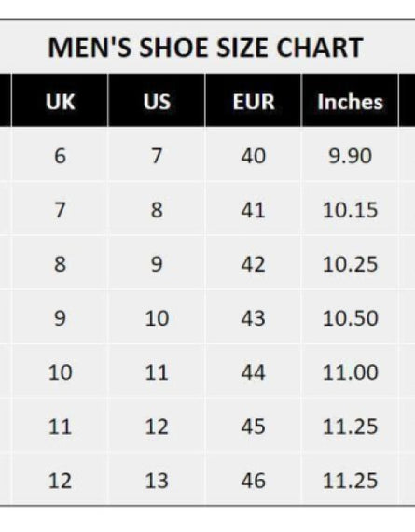Select the EUR size 44 cell
415x532 pixels.
tap(254, 371)
